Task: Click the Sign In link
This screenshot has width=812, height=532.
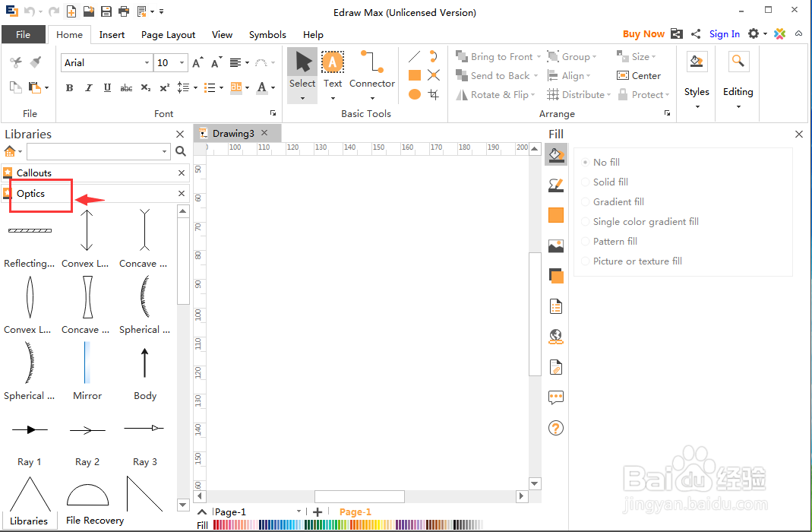Action: tap(724, 33)
